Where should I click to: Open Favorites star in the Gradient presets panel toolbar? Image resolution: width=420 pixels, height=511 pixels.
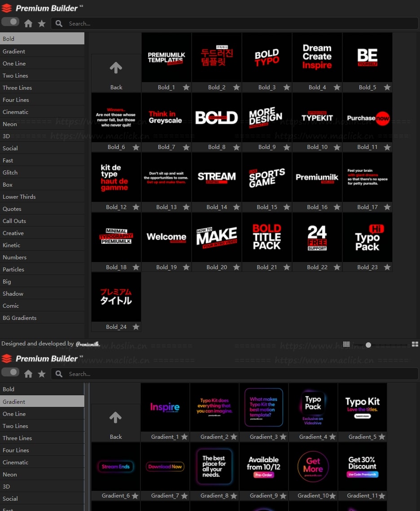tap(42, 374)
